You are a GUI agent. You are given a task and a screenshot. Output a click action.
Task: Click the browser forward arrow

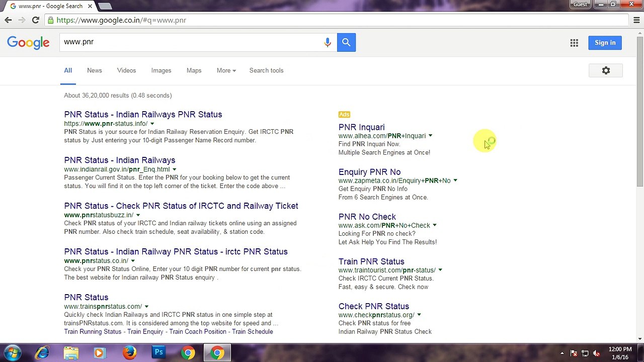tap(22, 20)
